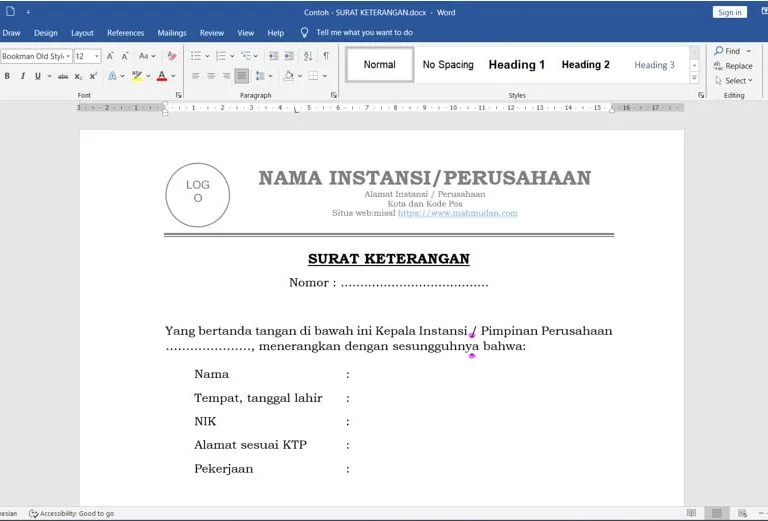Toggle Strikethrough formatting
Viewport: 768px width, 521px height.
coord(63,76)
